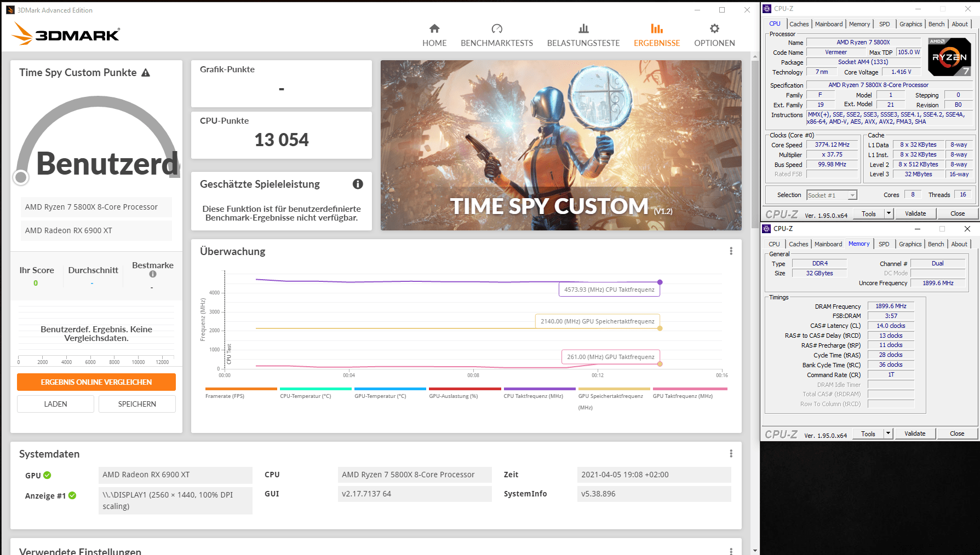Click 3DMark vertical scrollbar down arrow
Image resolution: width=980 pixels, height=555 pixels.
tap(755, 551)
